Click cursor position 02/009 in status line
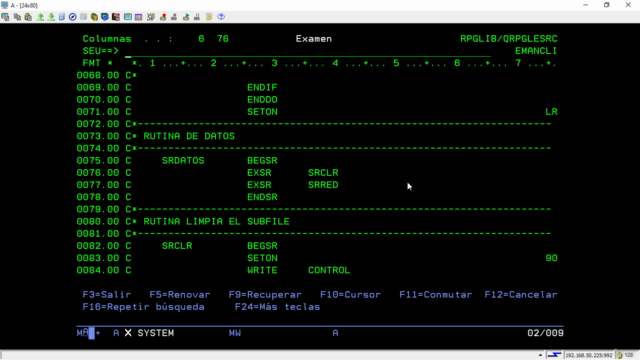Viewport: 640px width, 360px height. pos(545,333)
